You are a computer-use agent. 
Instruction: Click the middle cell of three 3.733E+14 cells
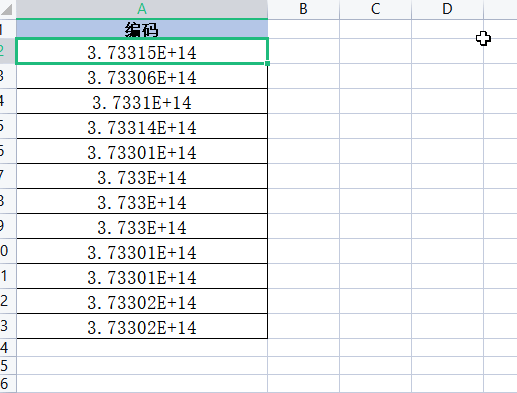click(142, 201)
